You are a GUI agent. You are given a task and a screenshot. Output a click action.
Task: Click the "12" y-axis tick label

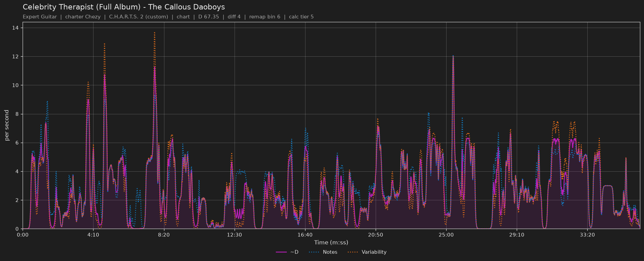coord(16,57)
